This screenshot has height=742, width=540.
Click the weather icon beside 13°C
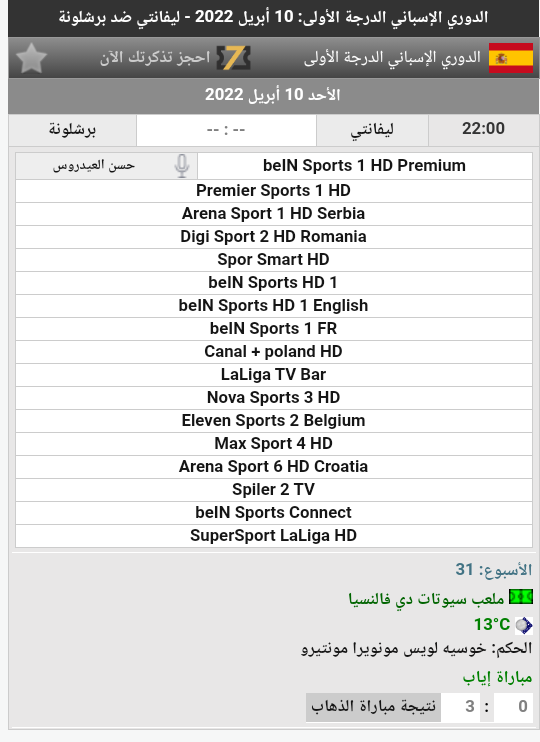(x=524, y=626)
